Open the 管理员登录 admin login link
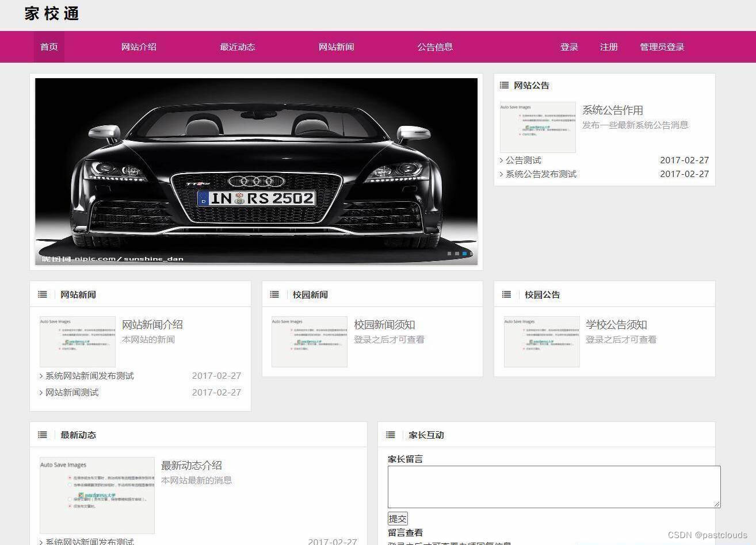The height and width of the screenshot is (545, 756). [661, 47]
